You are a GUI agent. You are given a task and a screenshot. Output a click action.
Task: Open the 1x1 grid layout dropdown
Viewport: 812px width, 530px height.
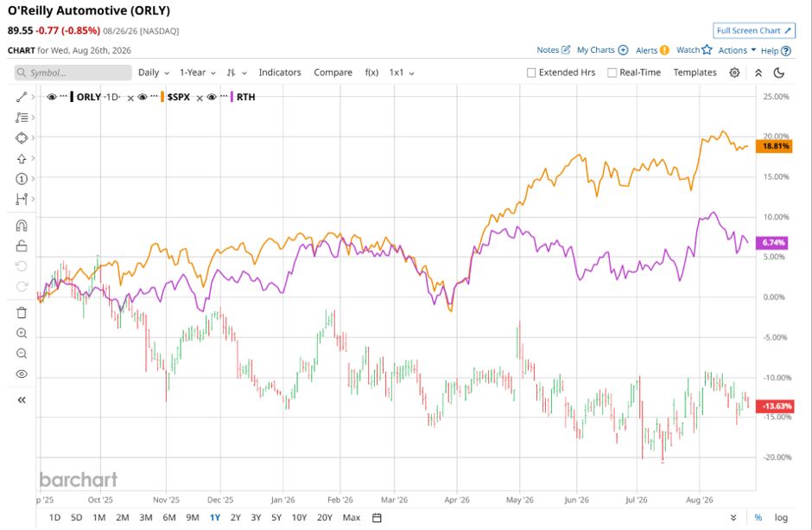[x=402, y=73]
